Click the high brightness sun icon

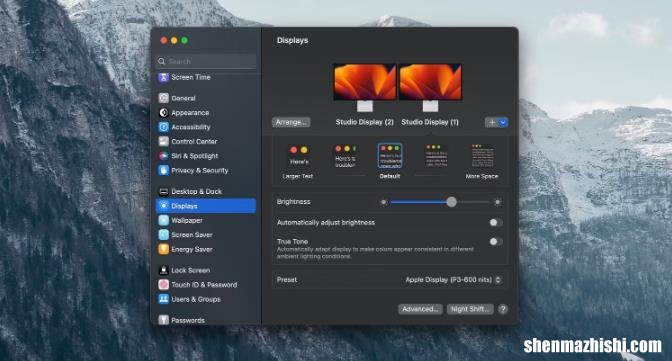click(x=497, y=202)
